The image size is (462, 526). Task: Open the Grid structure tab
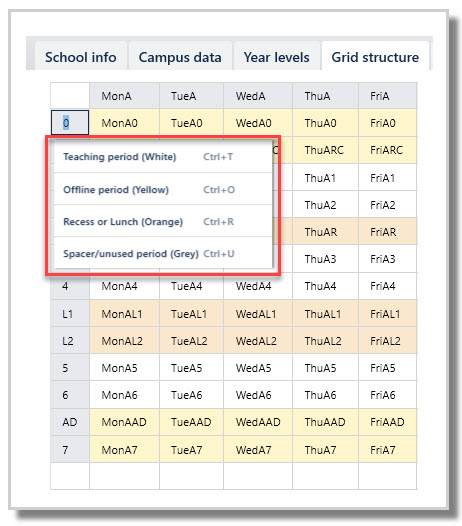375,57
